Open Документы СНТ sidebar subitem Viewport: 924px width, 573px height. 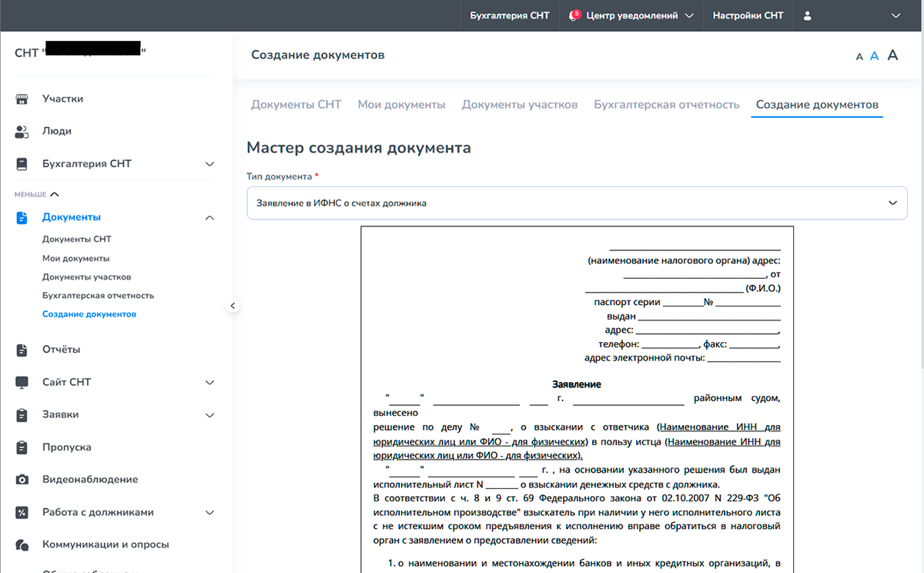(77, 240)
